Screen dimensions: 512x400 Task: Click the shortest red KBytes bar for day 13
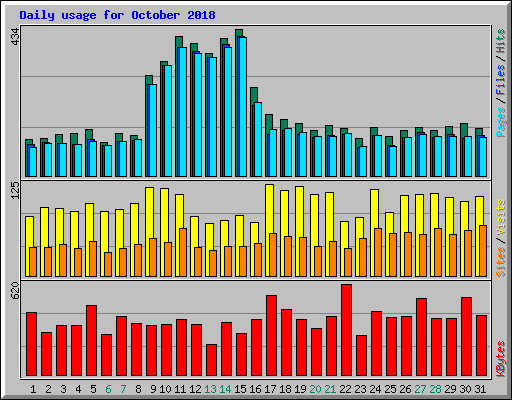point(211,360)
